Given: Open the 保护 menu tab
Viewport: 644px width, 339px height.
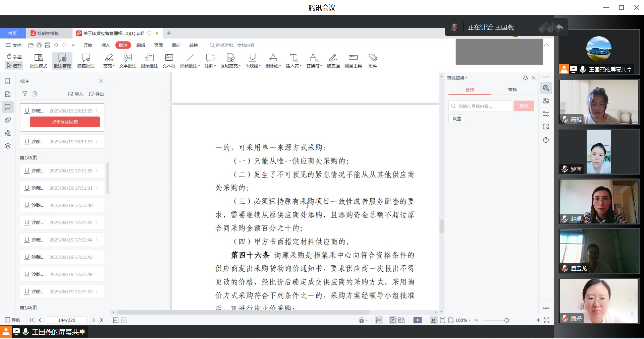Looking at the screenshot, I should click(176, 45).
